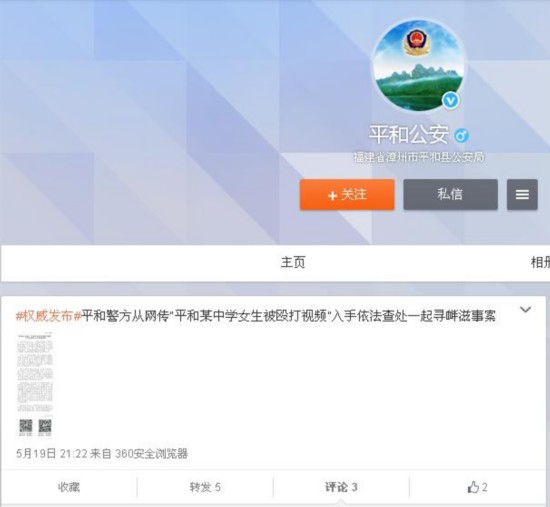Follow the account with the 关注 button
This screenshot has width=550, height=507.
[347, 194]
